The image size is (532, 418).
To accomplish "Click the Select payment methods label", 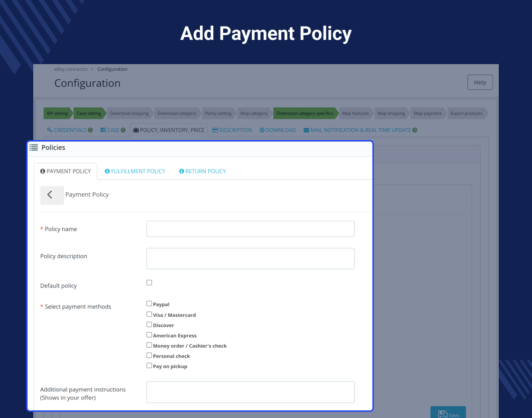I will tap(78, 307).
